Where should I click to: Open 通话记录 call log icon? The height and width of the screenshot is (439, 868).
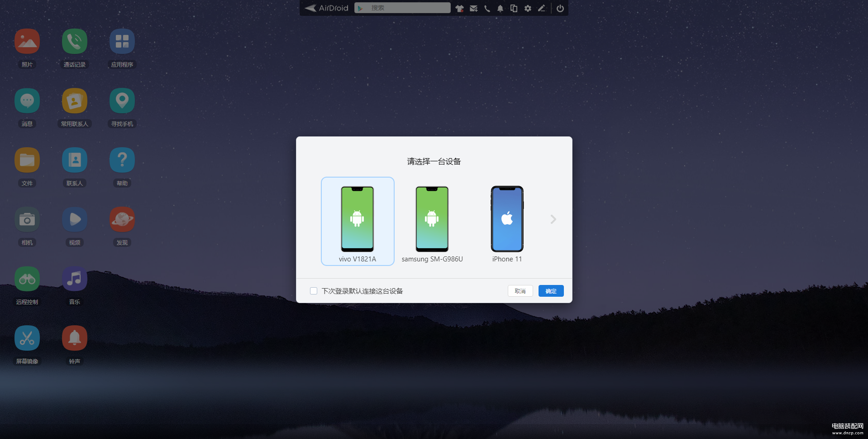(x=75, y=42)
